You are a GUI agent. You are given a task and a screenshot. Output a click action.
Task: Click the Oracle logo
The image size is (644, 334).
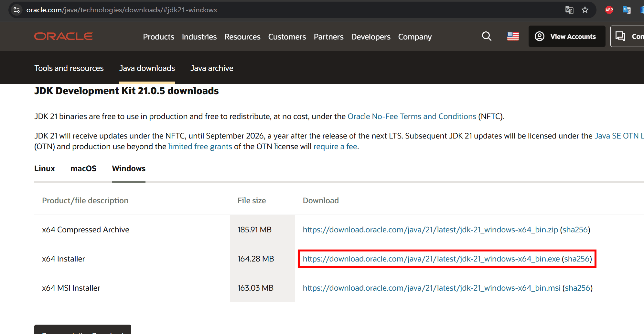pos(63,36)
